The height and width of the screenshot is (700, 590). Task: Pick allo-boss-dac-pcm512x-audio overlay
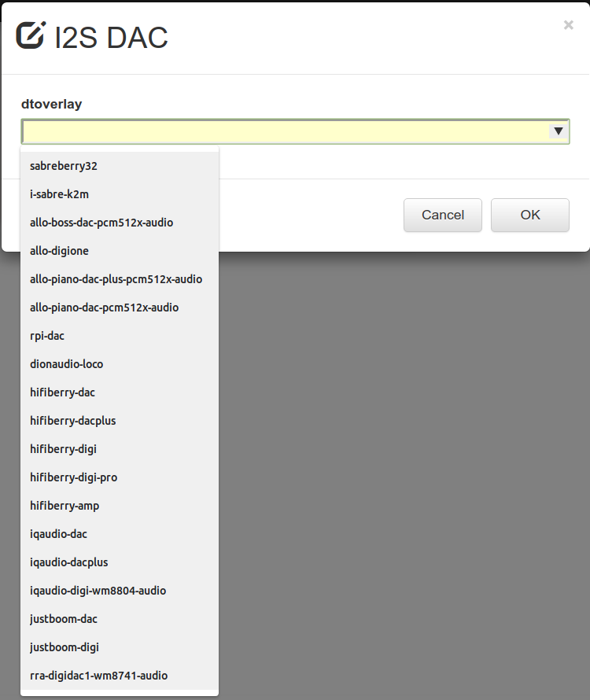click(120, 223)
